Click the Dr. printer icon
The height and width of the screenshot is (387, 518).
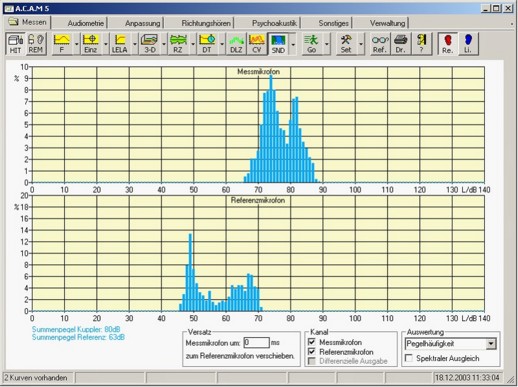pos(400,44)
